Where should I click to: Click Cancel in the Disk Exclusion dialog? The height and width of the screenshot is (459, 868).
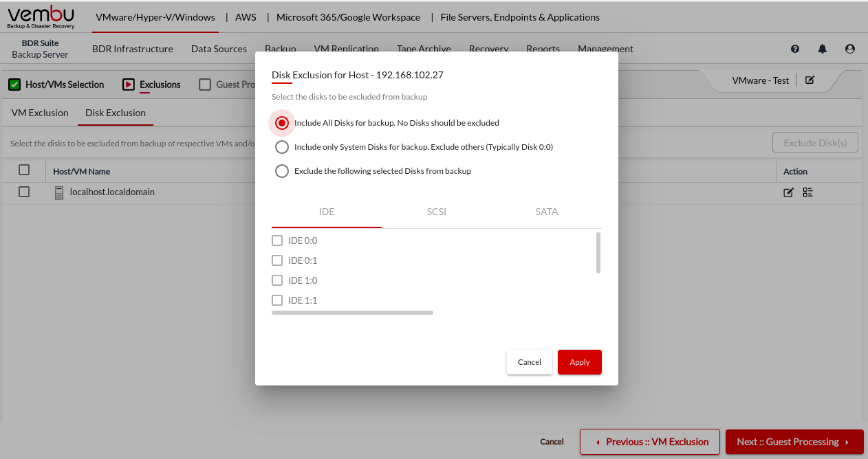[529, 362]
